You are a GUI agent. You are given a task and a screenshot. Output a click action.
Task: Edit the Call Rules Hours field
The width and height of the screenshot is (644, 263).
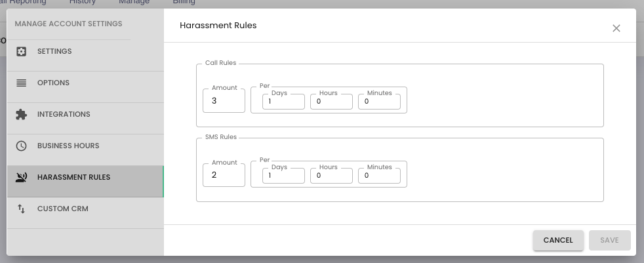coord(331,102)
